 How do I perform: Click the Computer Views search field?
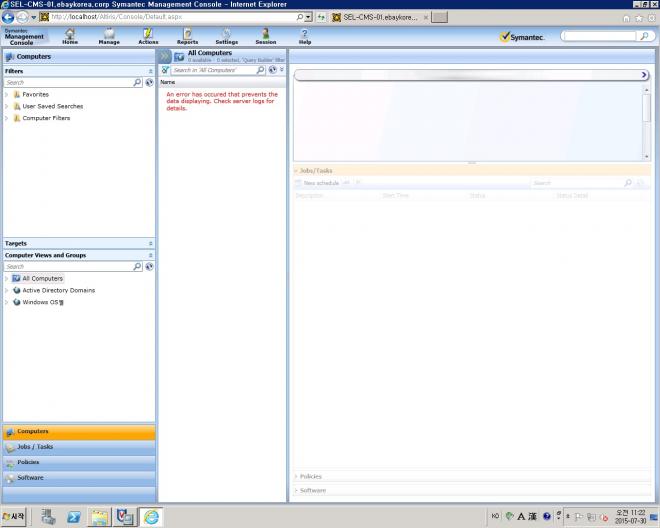point(69,267)
